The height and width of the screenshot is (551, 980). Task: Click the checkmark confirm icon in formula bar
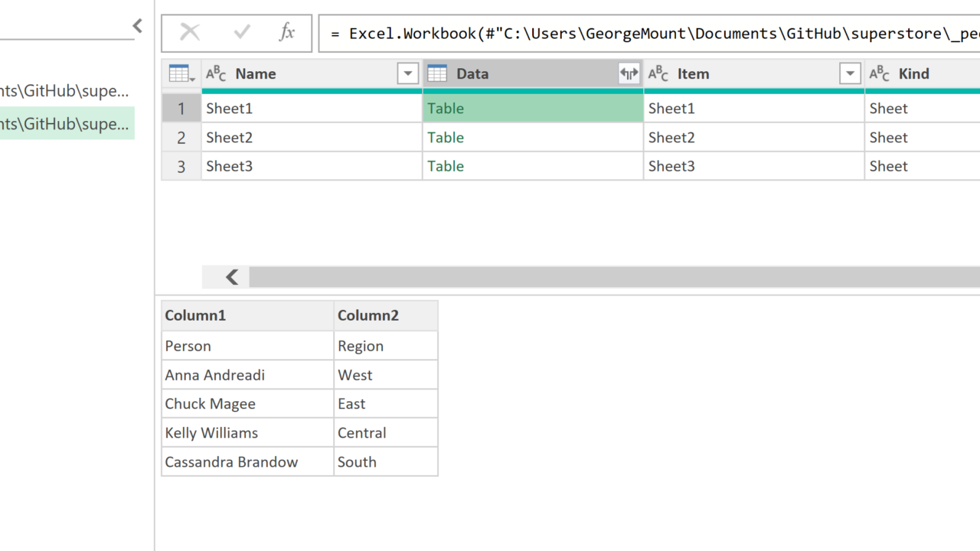point(242,32)
